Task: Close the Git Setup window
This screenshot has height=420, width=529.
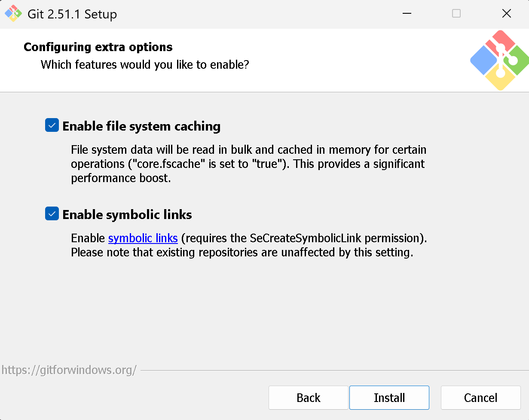Action: coord(507,14)
